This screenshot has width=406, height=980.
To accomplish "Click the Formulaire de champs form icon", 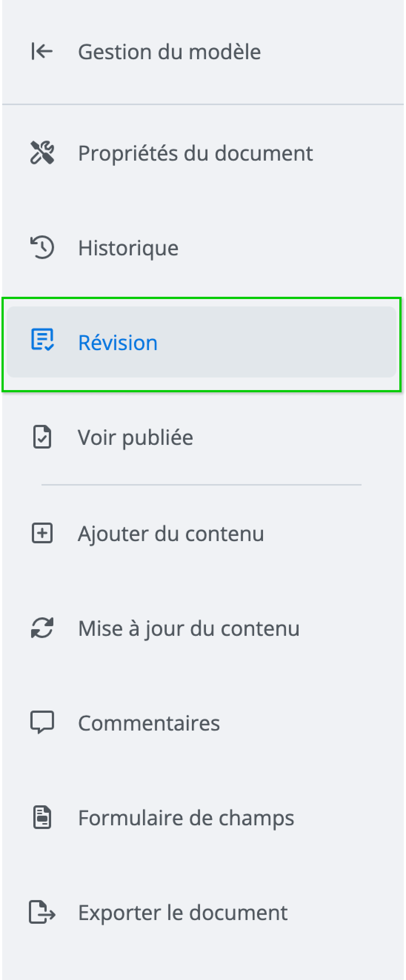I will point(42,817).
